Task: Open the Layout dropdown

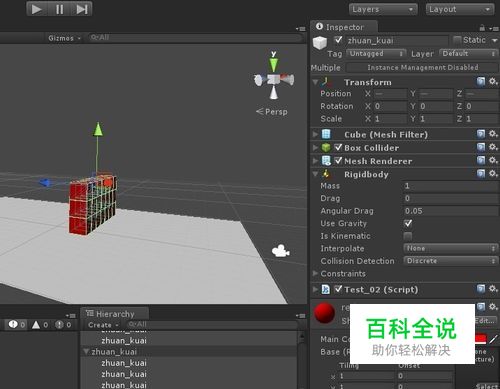Action: click(460, 9)
